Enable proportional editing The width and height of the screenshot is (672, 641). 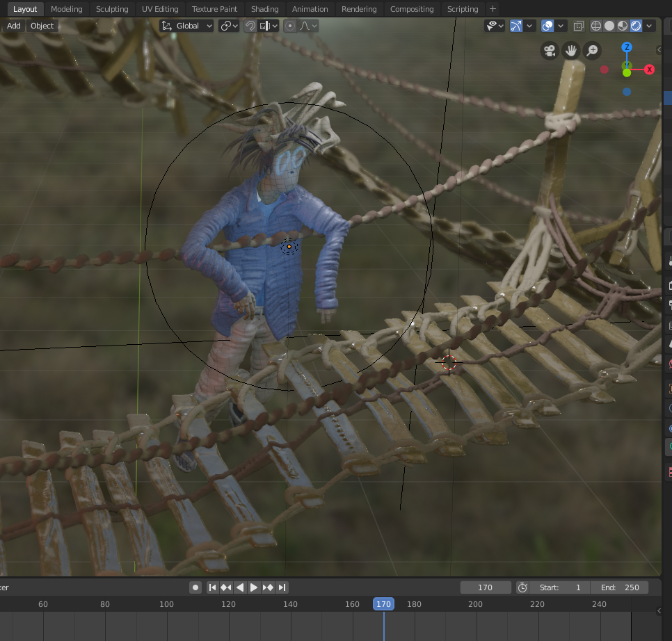289,26
